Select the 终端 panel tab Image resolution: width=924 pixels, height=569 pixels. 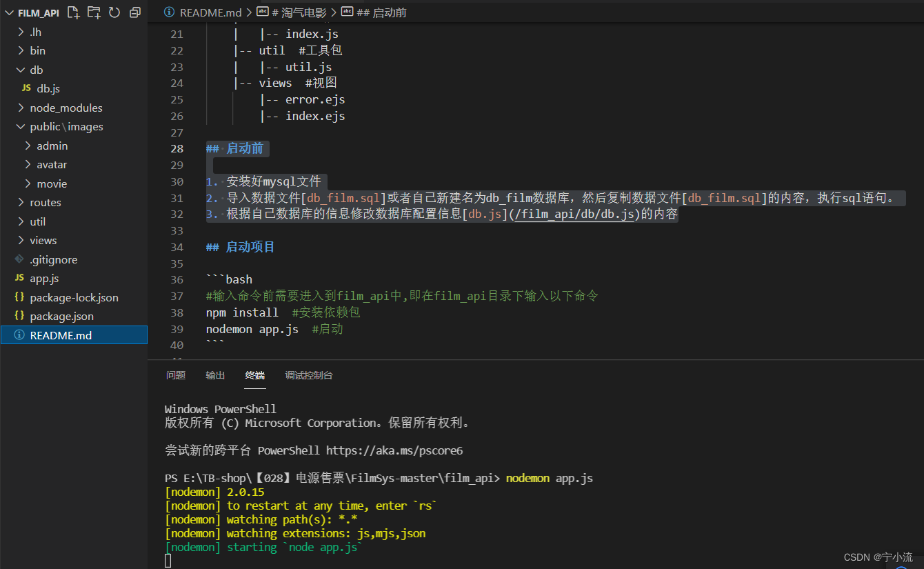click(x=254, y=375)
